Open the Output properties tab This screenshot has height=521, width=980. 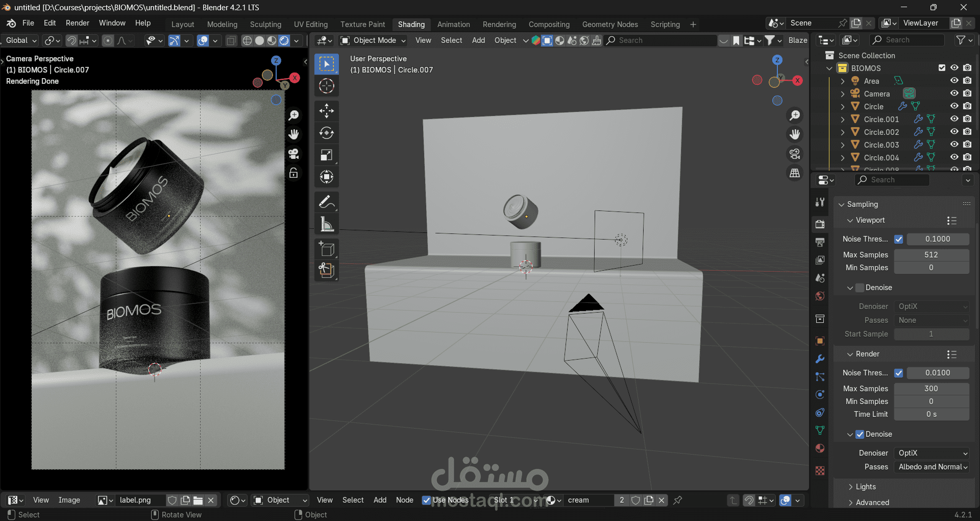click(820, 242)
